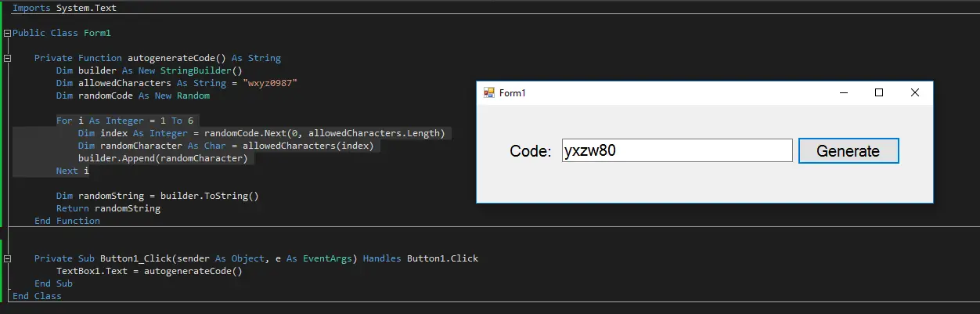This screenshot has width=980, height=314.
Task: Click the Code: label in Form1
Action: coord(531,151)
